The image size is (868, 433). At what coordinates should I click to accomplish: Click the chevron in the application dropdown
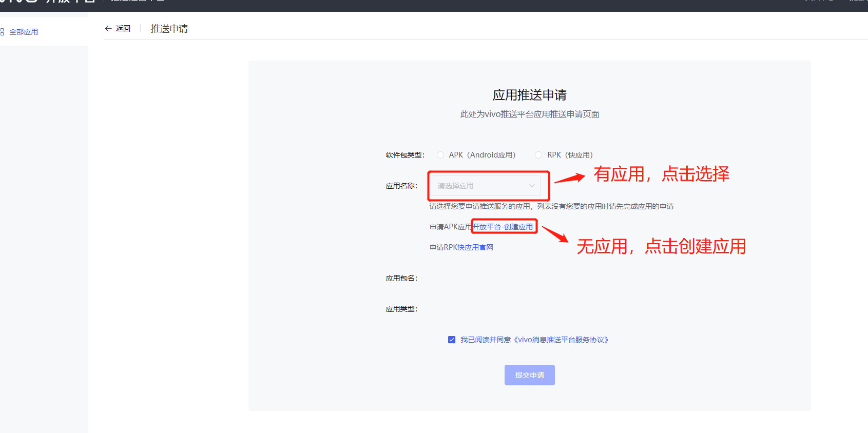(x=532, y=186)
